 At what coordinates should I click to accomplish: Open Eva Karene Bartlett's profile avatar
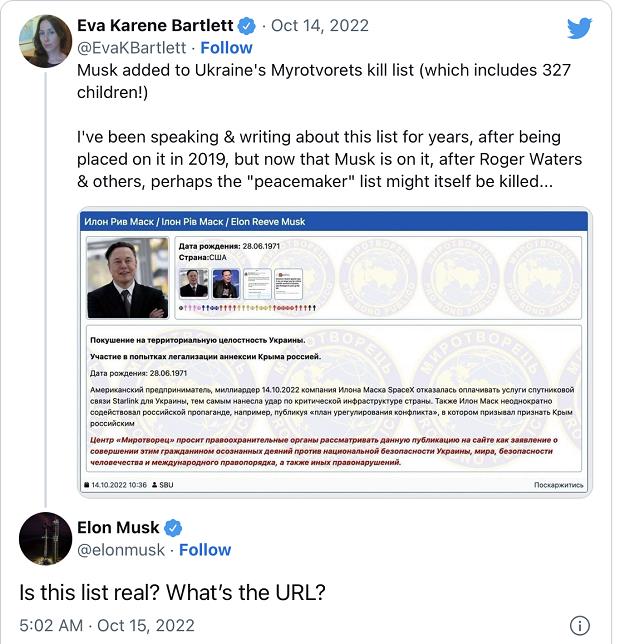[45, 41]
